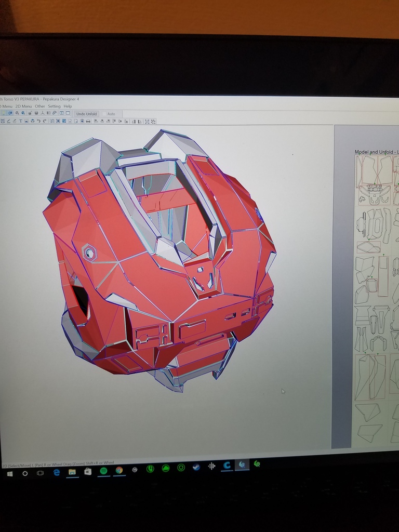Click the second mirror-flip triangle icon
Image resolution: width=399 pixels, height=532 pixels.
point(139,122)
